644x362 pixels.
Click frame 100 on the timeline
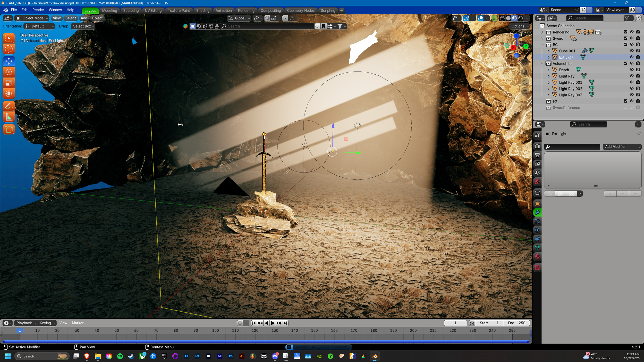coord(215,331)
